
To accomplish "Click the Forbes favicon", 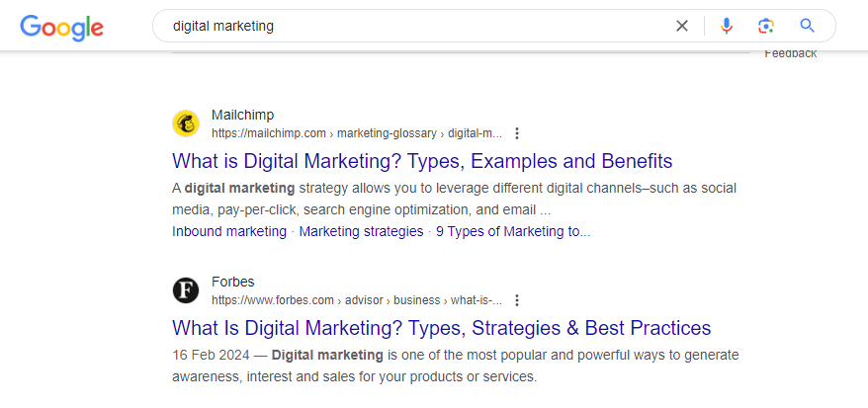I will tap(186, 290).
